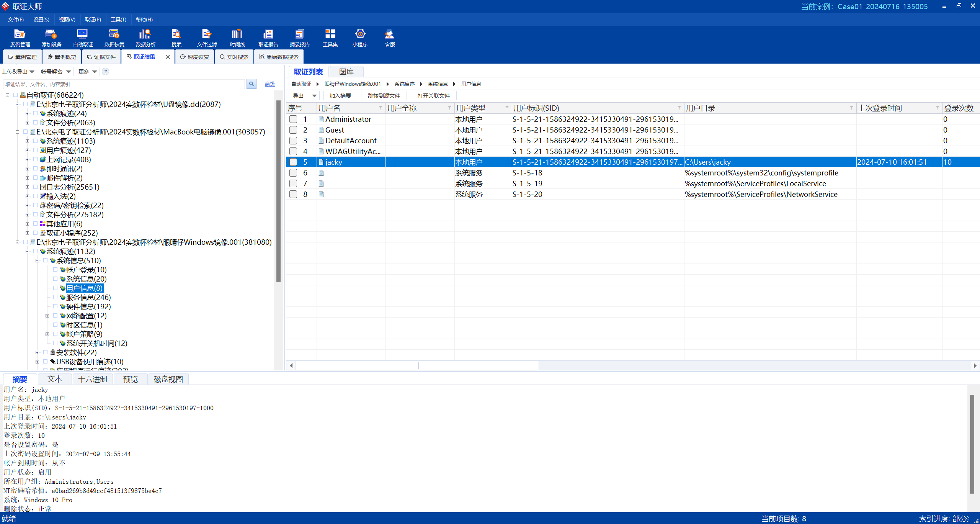The image size is (980, 524).
Task: Open the 上传&导出 dropdown
Action: (18, 72)
